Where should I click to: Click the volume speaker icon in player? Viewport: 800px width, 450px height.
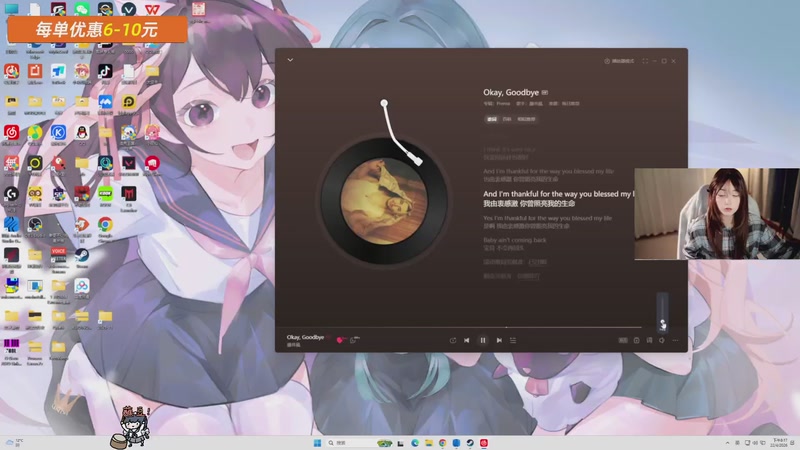click(662, 340)
